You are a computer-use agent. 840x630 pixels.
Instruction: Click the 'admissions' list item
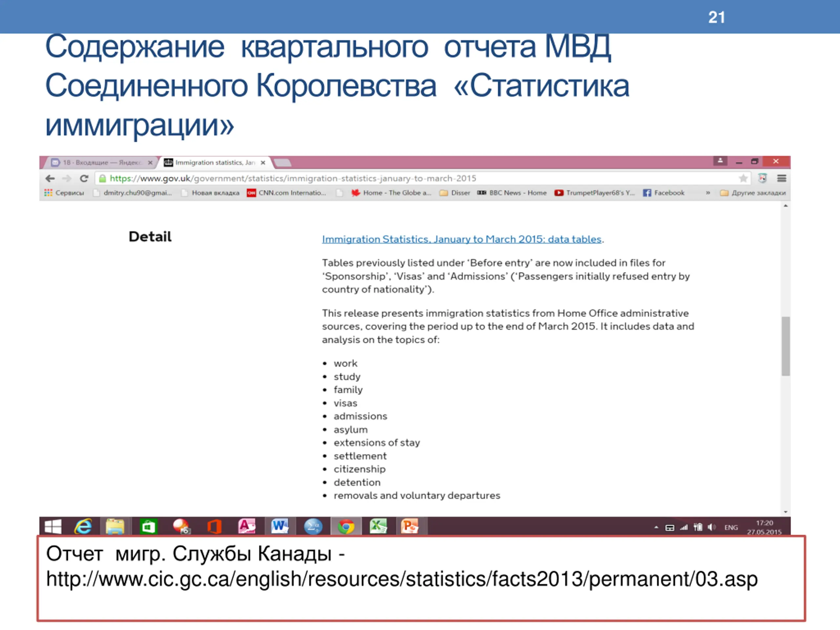point(360,416)
